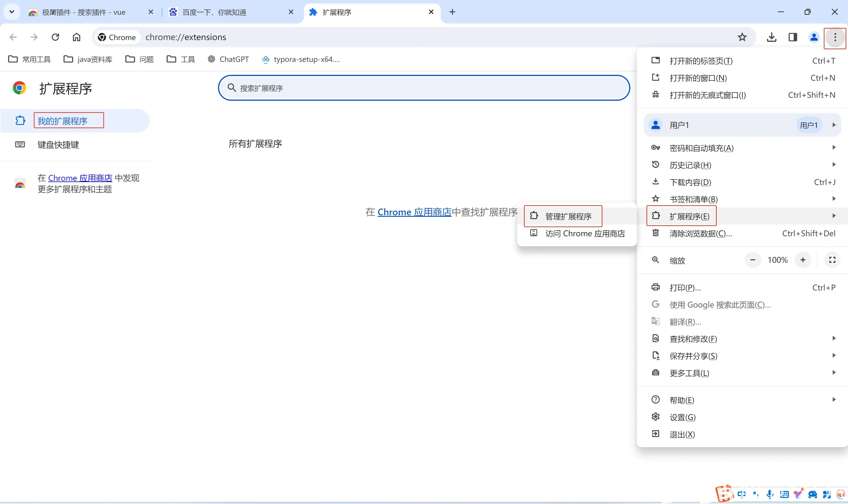Click the 搜索扩展程序 search field
Image resolution: width=848 pixels, height=504 pixels.
click(x=424, y=88)
